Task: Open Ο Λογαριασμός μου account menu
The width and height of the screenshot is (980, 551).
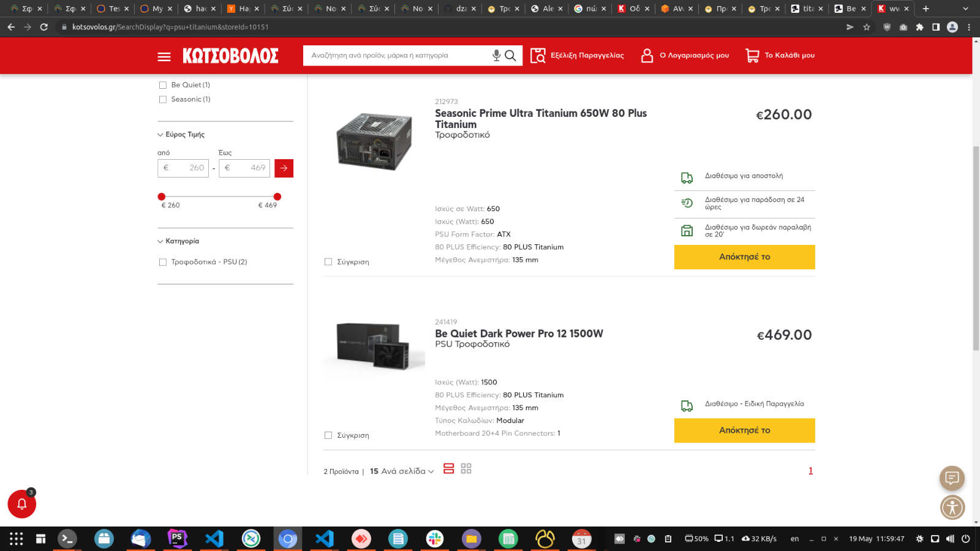Action: point(685,56)
